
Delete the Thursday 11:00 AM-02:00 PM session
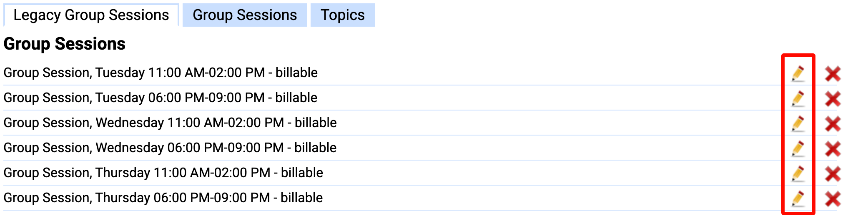coord(833,174)
